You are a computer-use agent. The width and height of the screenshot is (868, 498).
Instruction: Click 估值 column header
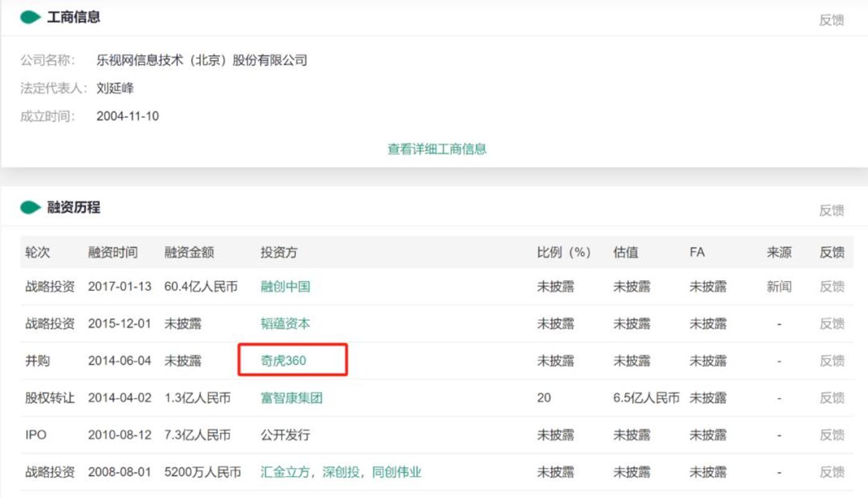click(x=625, y=252)
